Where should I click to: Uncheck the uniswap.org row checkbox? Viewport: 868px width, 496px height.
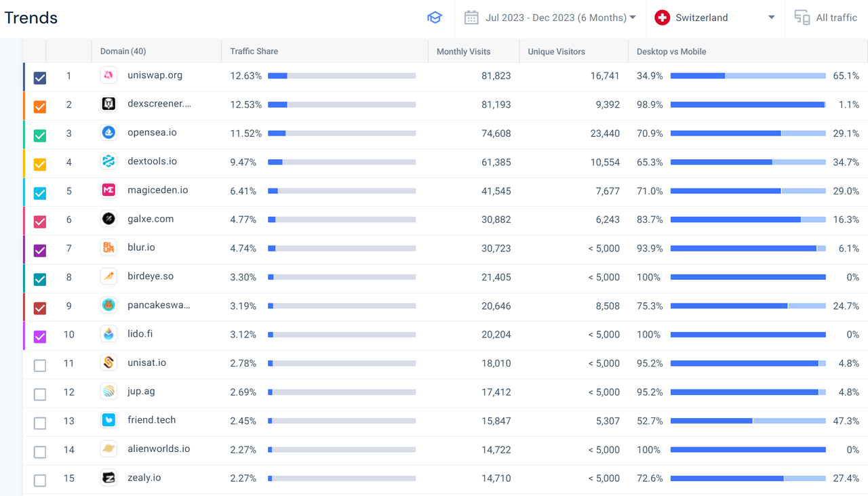40,78
